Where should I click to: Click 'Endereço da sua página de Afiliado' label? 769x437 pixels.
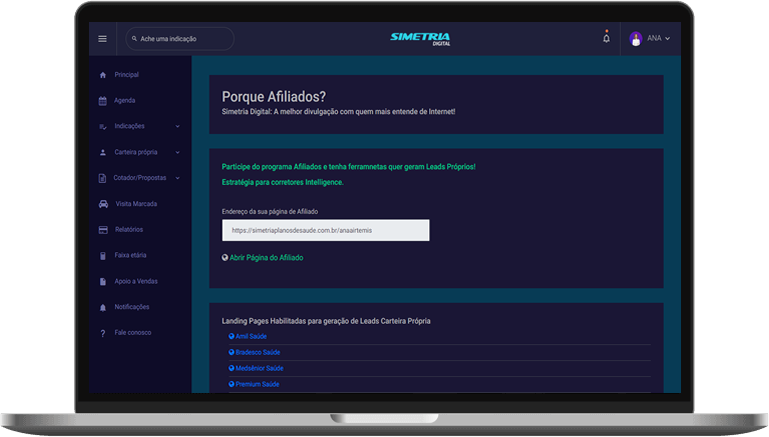click(270, 211)
